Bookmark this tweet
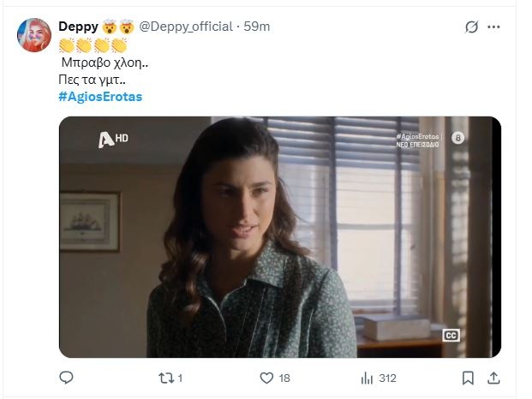Image resolution: width=532 pixels, height=399 pixels. pyautogui.click(x=468, y=378)
